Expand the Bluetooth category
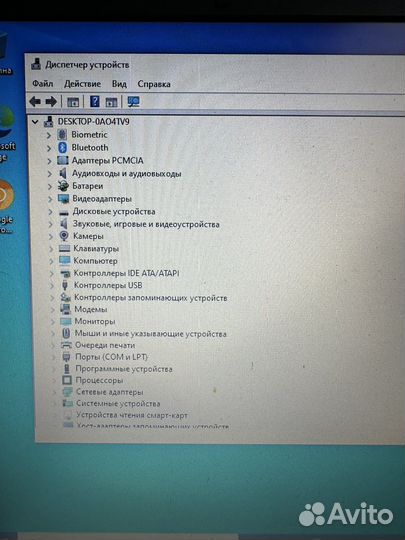This screenshot has width=405, height=540. point(49,148)
